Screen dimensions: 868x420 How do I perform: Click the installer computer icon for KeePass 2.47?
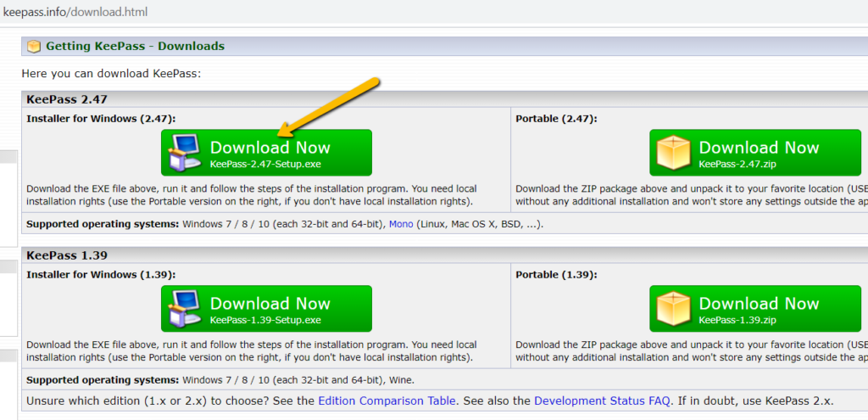tap(185, 153)
